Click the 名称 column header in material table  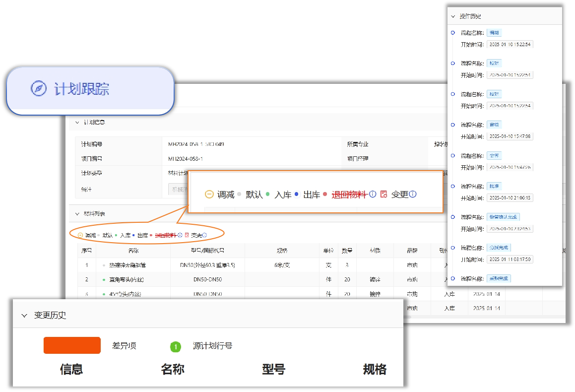[133, 251]
